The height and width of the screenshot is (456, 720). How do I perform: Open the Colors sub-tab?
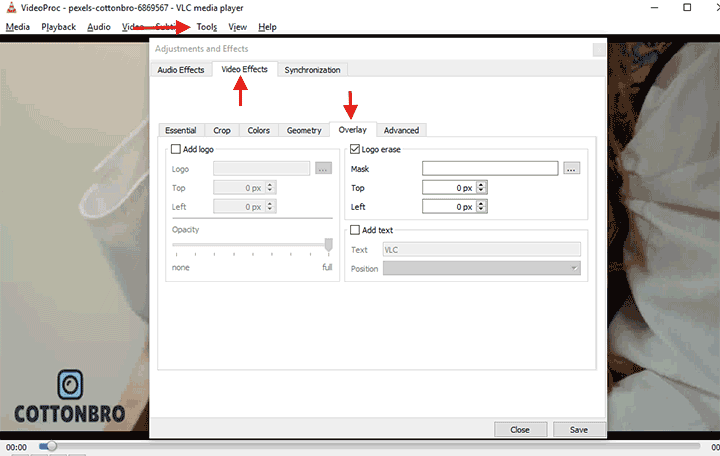coord(259,130)
